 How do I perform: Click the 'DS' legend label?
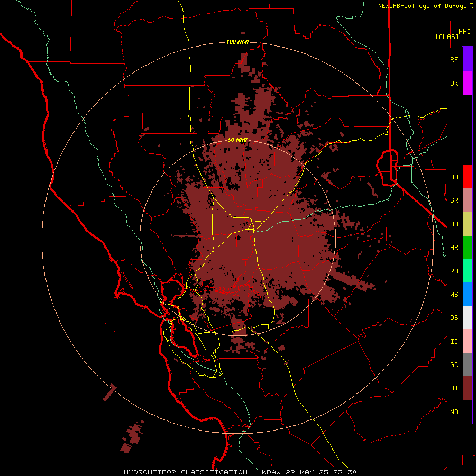pos(454,318)
